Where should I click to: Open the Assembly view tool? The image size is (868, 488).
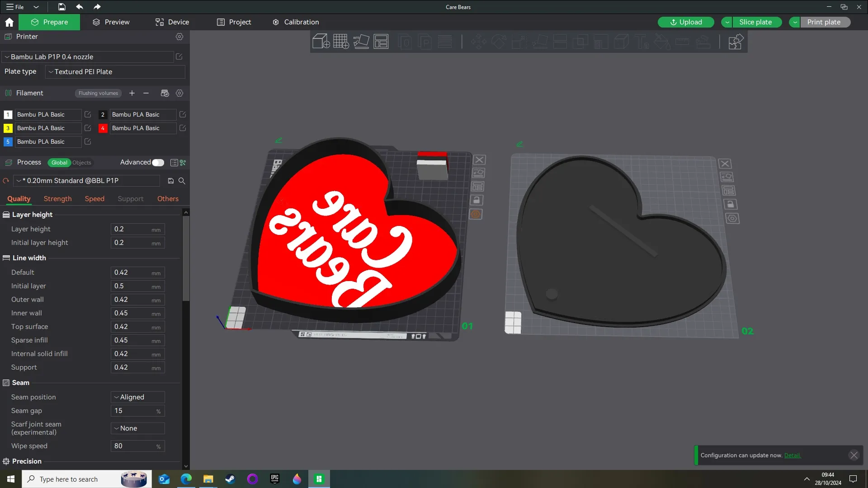736,42
